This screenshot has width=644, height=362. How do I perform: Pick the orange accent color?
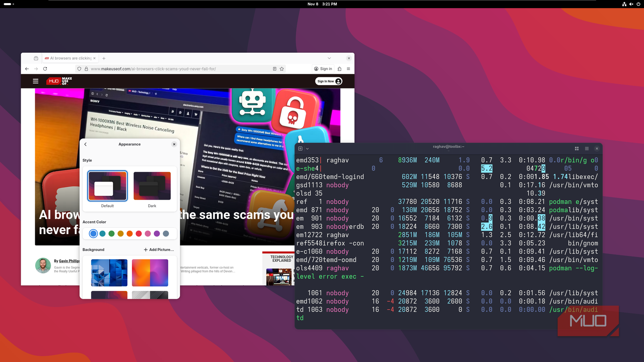130,234
